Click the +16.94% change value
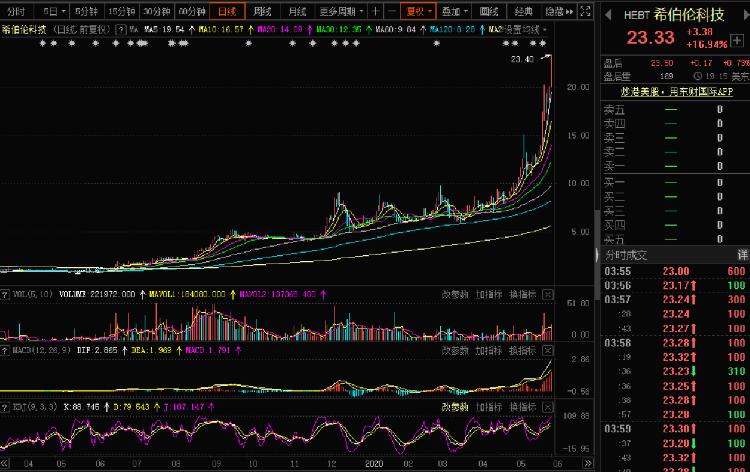This screenshot has height=472, width=750. click(706, 44)
